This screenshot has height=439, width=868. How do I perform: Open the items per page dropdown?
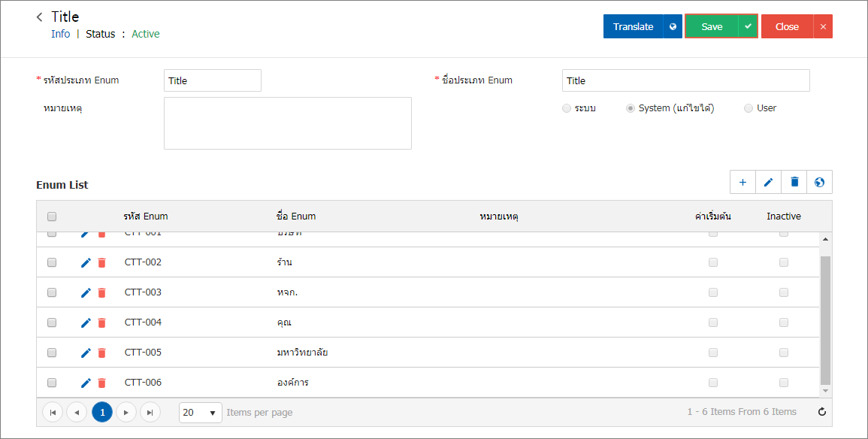(x=201, y=413)
